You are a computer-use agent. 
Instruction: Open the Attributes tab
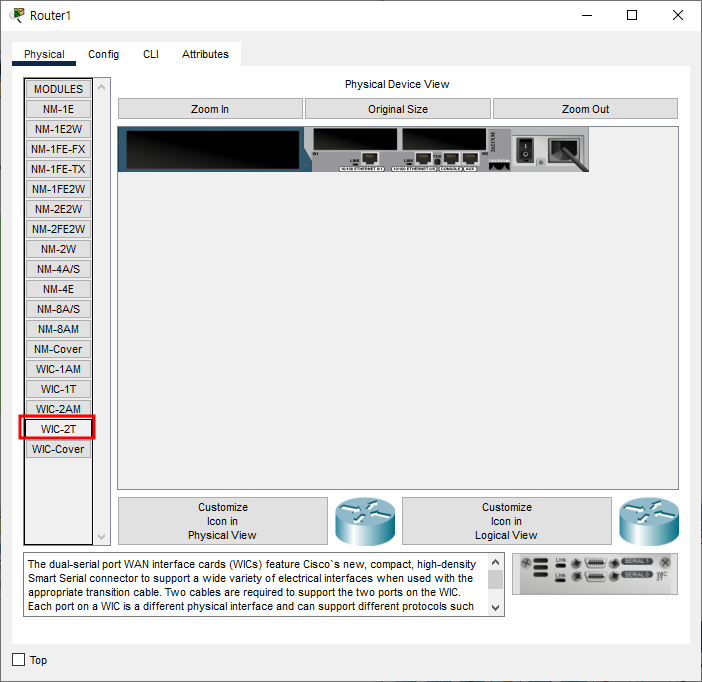point(205,54)
